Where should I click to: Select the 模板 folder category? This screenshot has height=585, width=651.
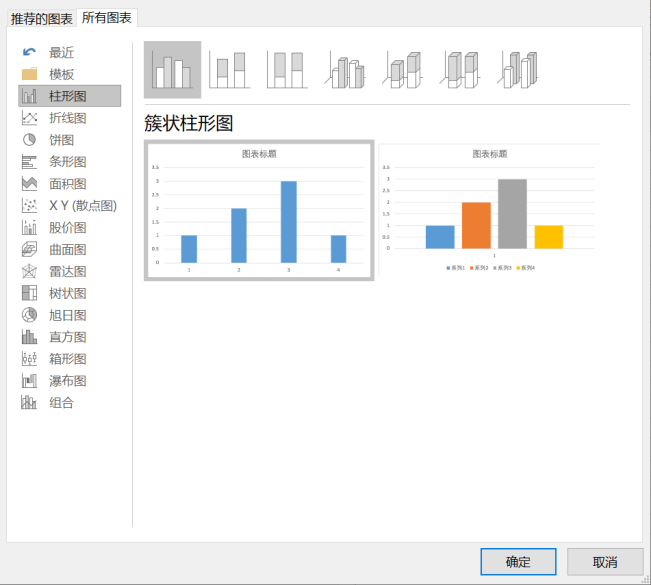[x=62, y=74]
